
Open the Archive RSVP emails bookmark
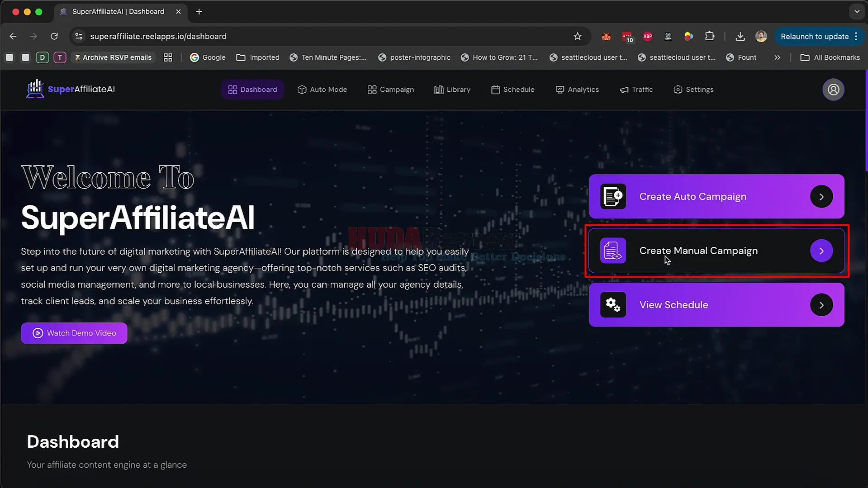[x=113, y=57]
